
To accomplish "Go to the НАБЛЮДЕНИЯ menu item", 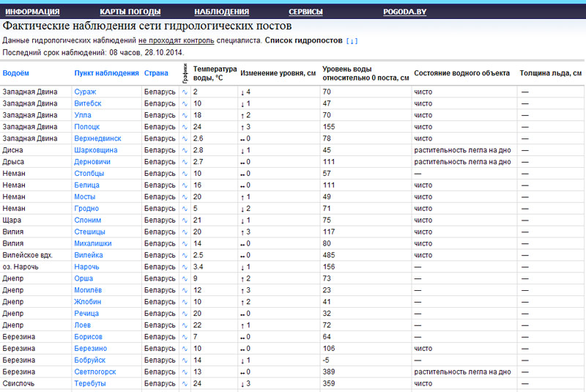I will point(221,12).
